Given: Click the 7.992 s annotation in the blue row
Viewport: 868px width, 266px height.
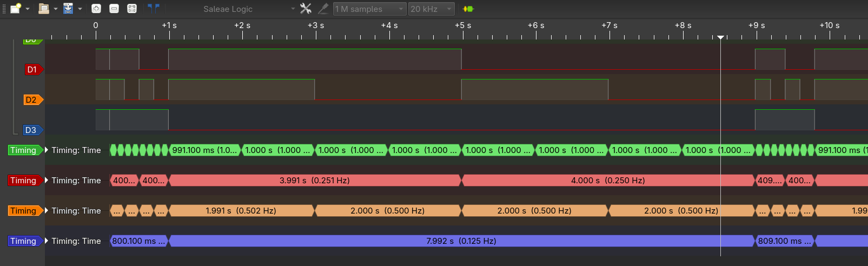Looking at the screenshot, I should (x=461, y=241).
